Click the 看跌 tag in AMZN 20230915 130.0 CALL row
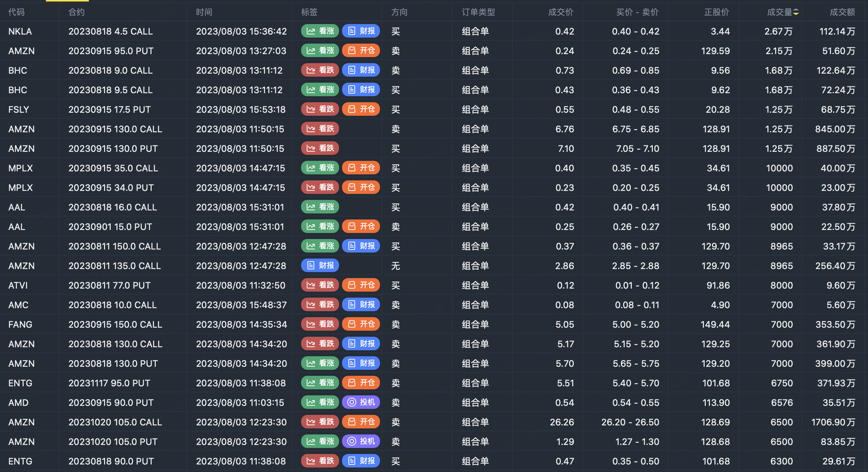 pyautogui.click(x=320, y=129)
